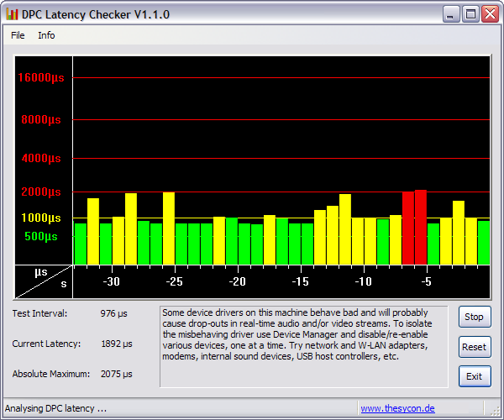Click the driver warning message box
The height and width of the screenshot is (420, 504).
[304, 347]
